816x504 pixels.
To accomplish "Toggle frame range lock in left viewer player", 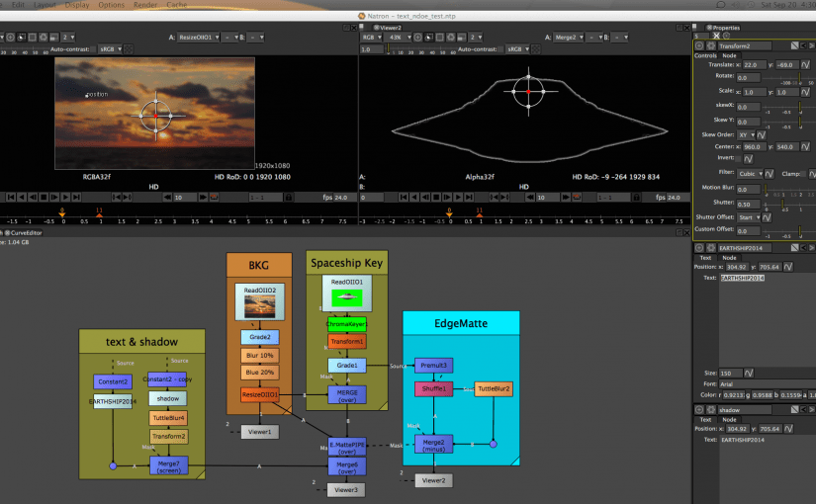I will pyautogui.click(x=288, y=197).
